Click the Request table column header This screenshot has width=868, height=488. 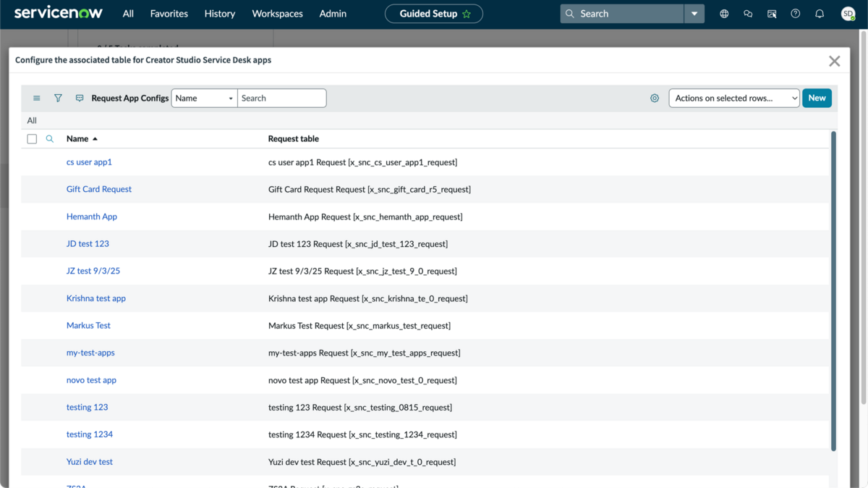point(293,139)
